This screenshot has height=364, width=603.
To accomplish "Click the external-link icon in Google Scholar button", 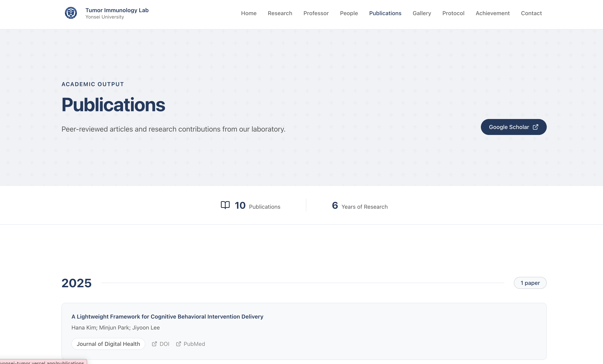I will 535,127.
